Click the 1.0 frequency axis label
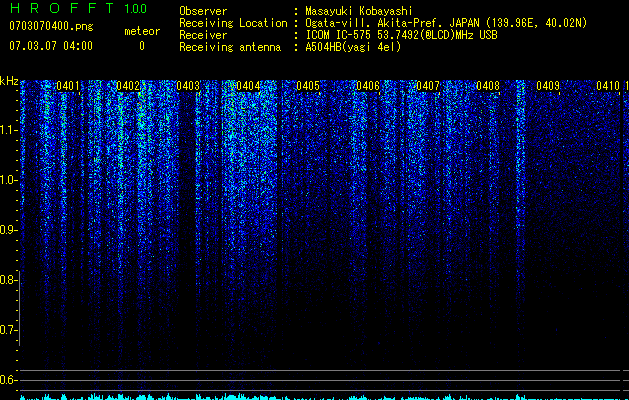 [x=8, y=180]
